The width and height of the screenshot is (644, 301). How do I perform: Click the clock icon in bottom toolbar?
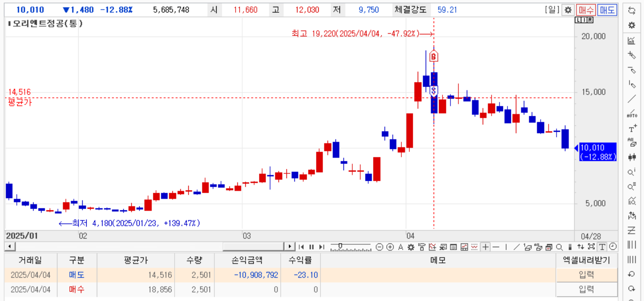(x=613, y=247)
